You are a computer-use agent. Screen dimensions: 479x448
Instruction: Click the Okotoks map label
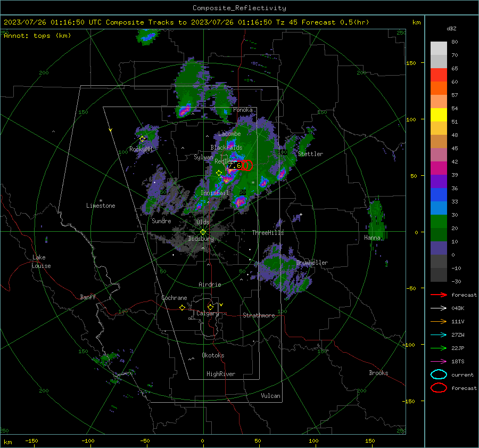pyautogui.click(x=213, y=355)
